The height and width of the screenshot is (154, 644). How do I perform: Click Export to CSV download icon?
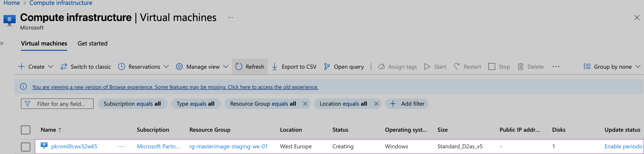275,67
